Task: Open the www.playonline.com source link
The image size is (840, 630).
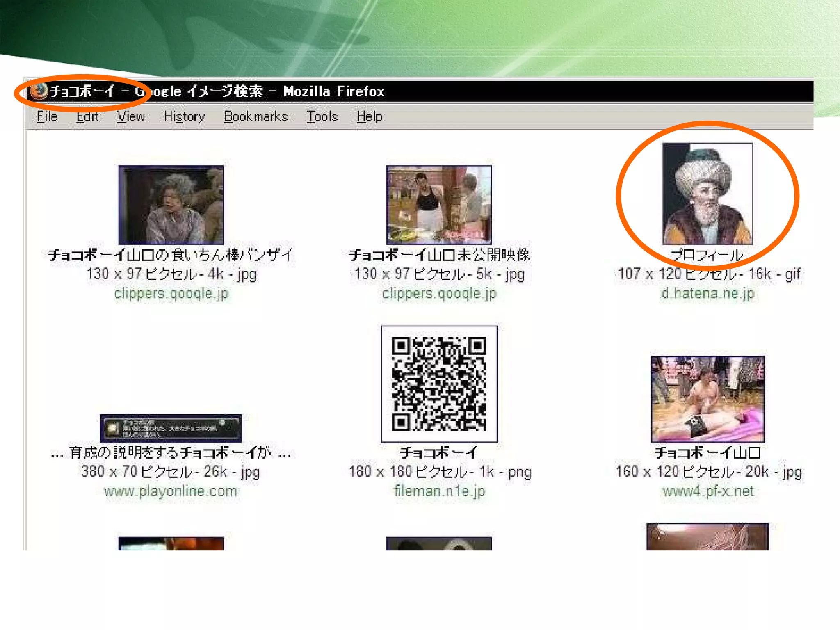Action: click(x=171, y=491)
